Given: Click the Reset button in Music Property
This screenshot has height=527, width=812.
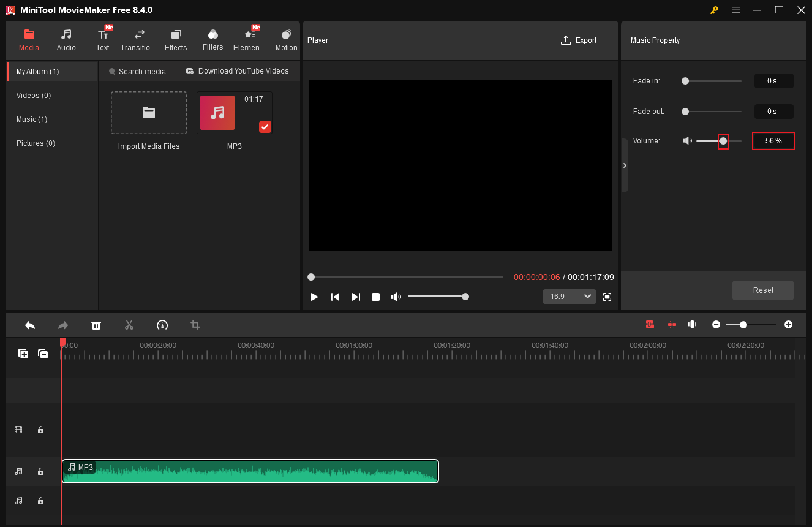Looking at the screenshot, I should (762, 290).
